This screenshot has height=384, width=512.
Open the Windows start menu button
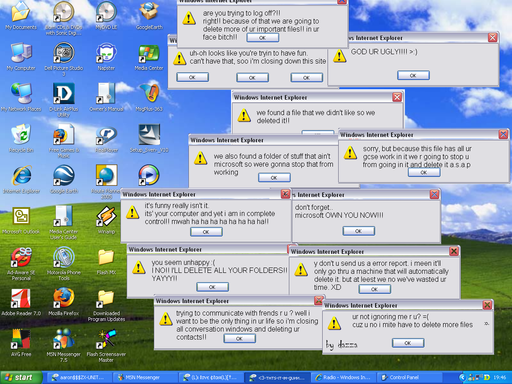click(x=21, y=377)
